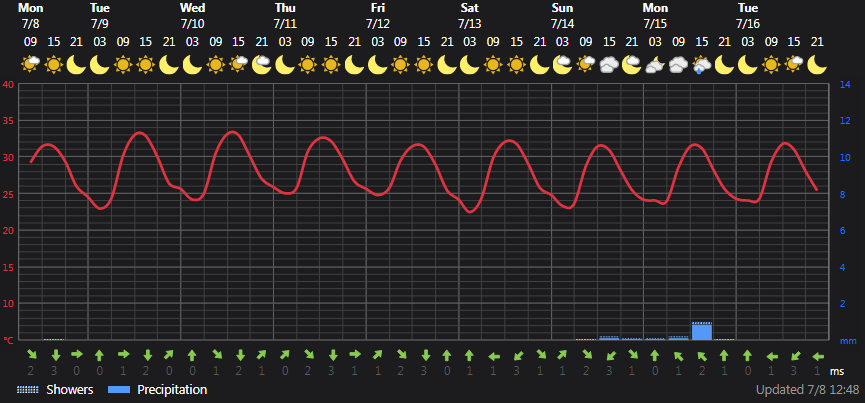Click the upward wind arrow for Tue 7/9 03:00
Screen dimensions: 865x403
99,354
